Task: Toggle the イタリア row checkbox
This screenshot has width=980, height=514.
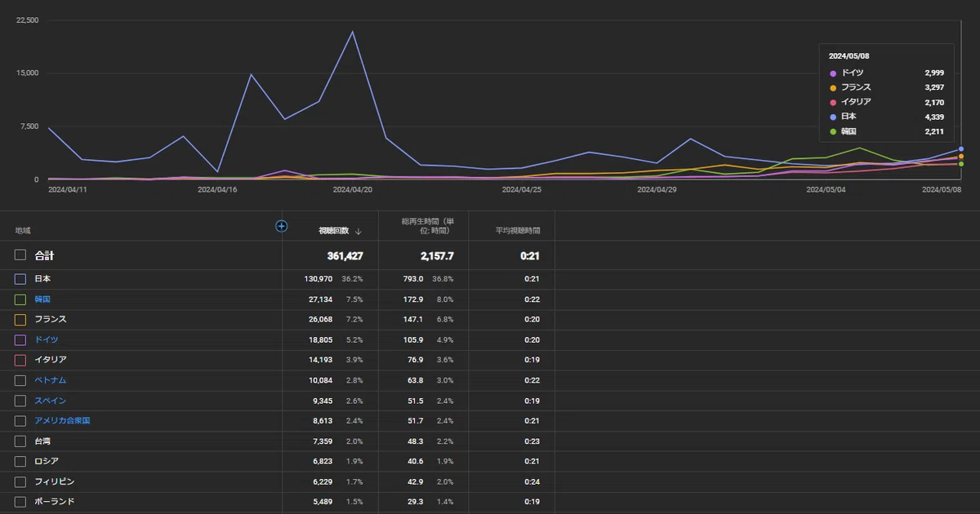Action: coord(20,360)
